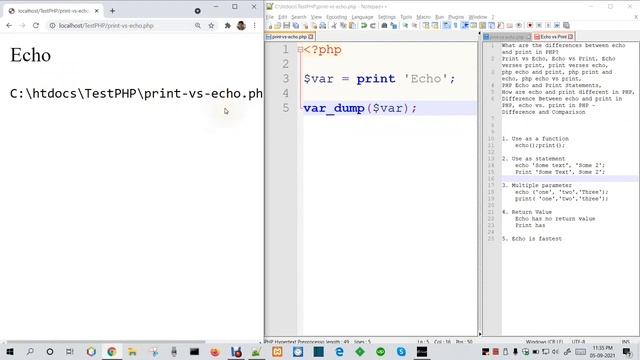The height and width of the screenshot is (360, 640).
Task: Open the Plugins menu in Notepad++
Action: [x=456, y=17]
